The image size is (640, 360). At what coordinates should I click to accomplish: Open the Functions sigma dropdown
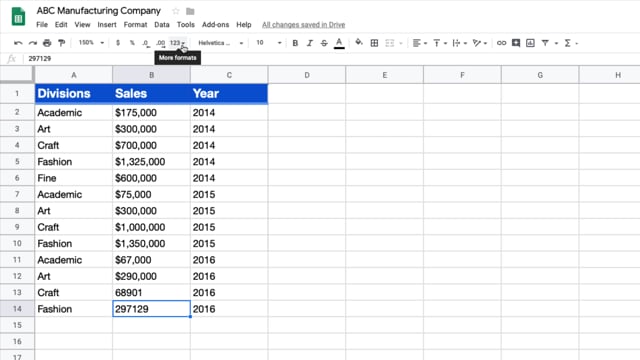571,43
